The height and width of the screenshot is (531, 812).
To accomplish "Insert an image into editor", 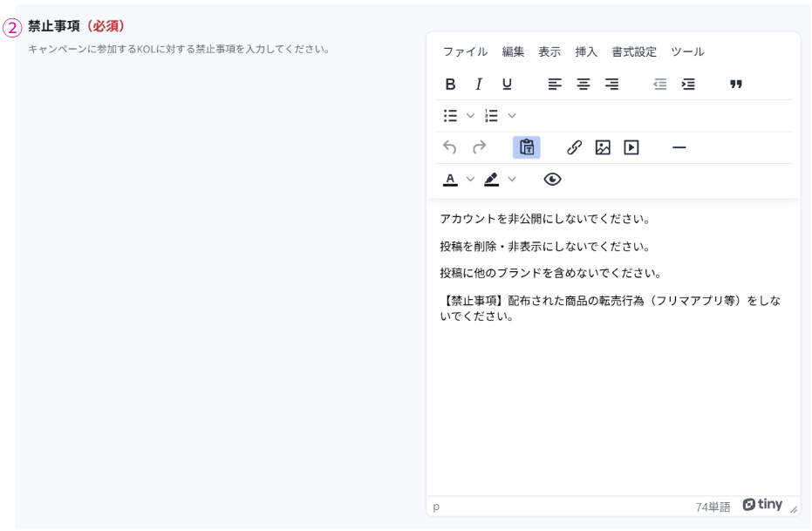I will click(603, 147).
